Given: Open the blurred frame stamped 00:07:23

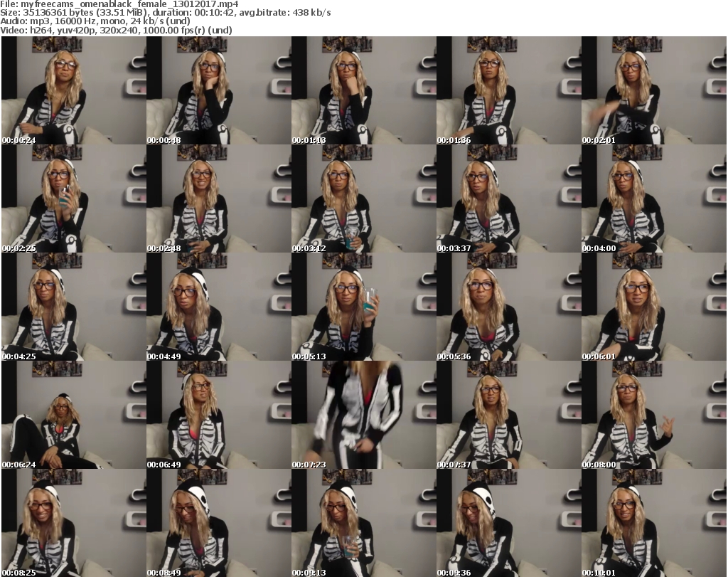Looking at the screenshot, I should (363, 415).
